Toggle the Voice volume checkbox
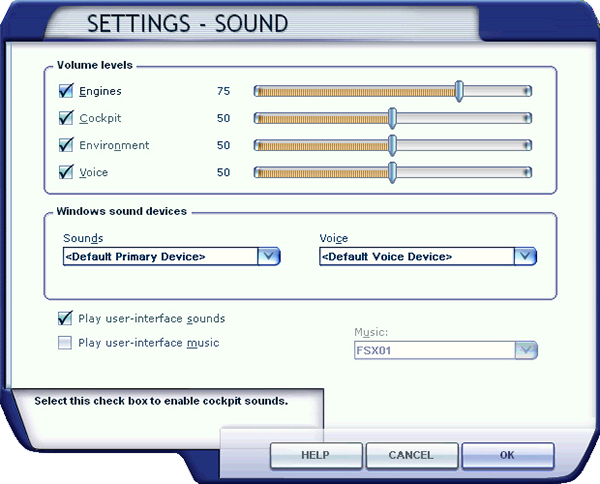Screen dimensions: 600x484 pos(66,172)
